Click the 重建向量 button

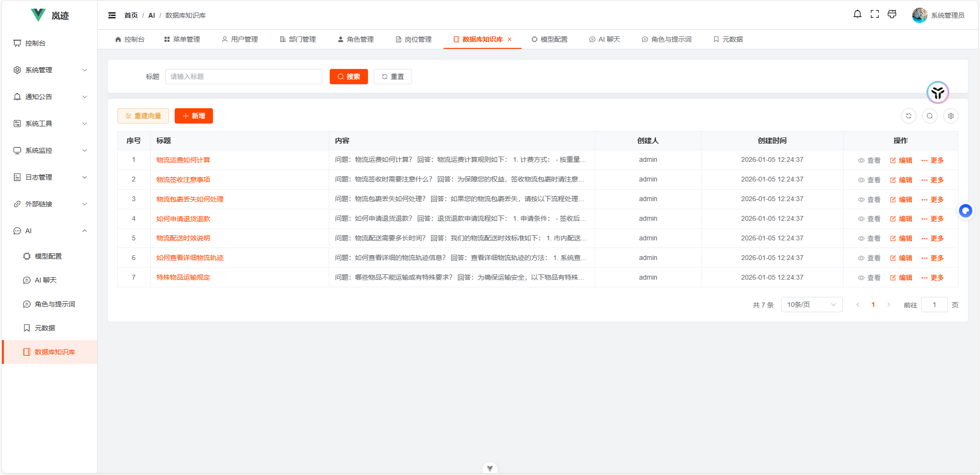[143, 115]
